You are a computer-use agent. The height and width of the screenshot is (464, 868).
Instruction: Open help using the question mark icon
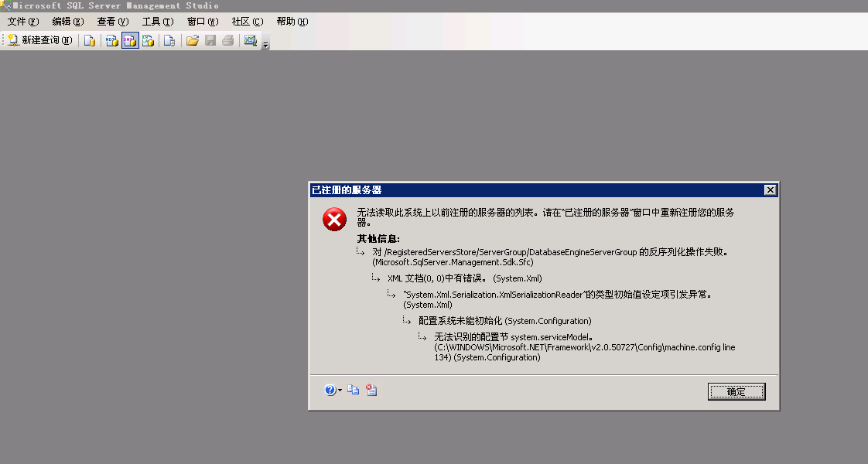point(330,390)
